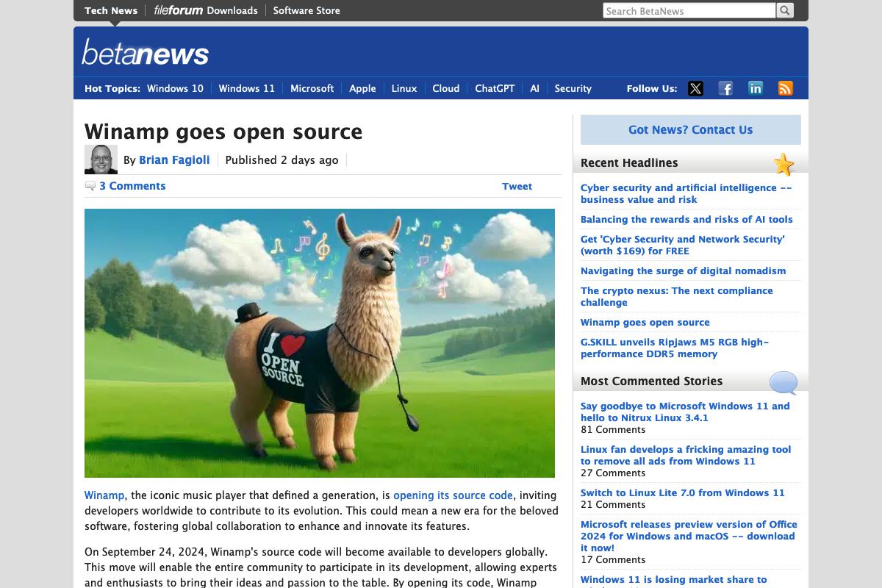Image resolution: width=882 pixels, height=588 pixels.
Task: Open sidebar 'Winamp goes open source' headline
Action: 645,322
